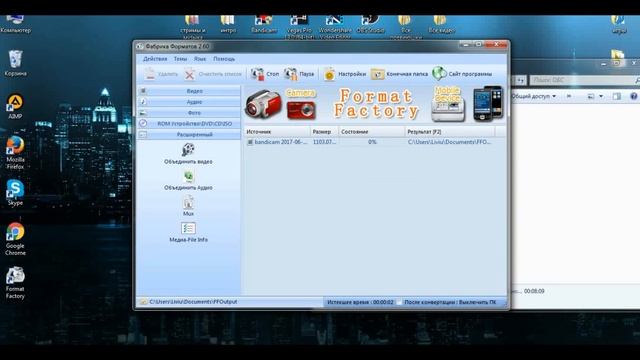The image size is (640, 360).
Task: Click the Истекшее время status entry
Action: tap(360, 302)
